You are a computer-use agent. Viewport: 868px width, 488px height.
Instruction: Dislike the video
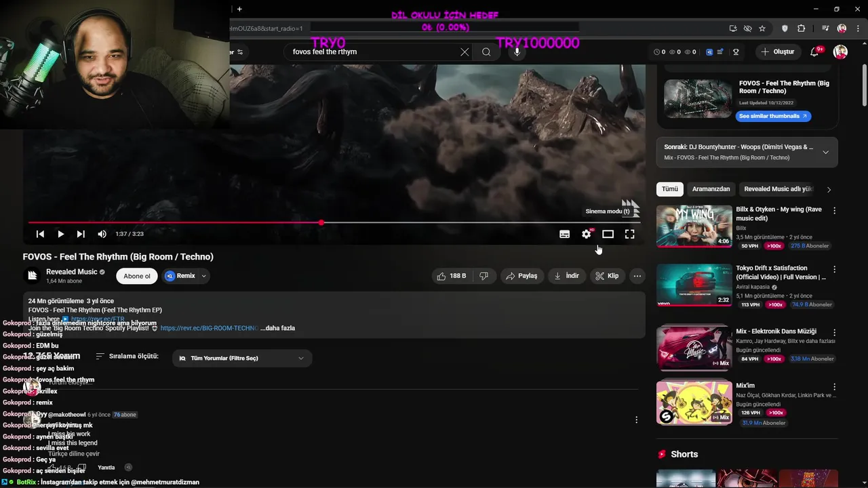pos(484,276)
